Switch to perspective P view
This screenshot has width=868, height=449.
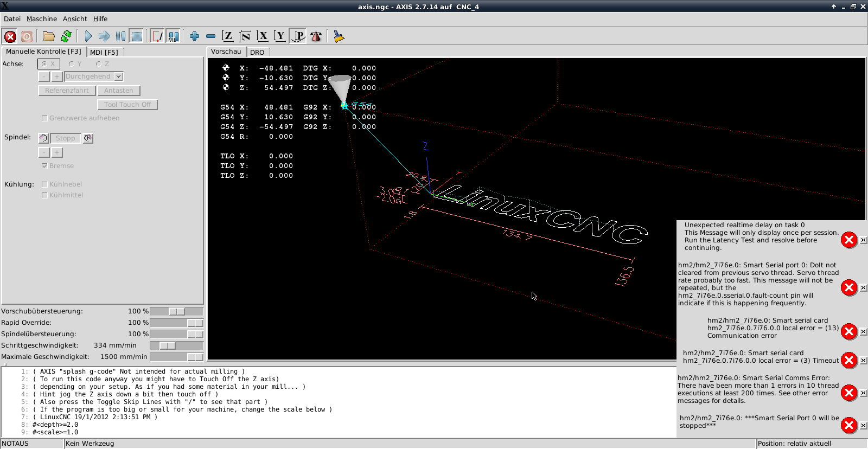coord(298,36)
